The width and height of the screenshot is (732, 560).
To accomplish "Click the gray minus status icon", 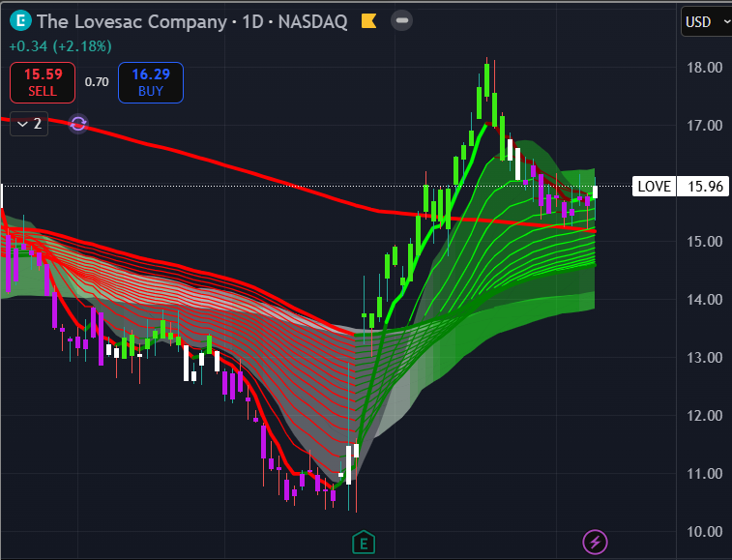I will pyautogui.click(x=401, y=20).
